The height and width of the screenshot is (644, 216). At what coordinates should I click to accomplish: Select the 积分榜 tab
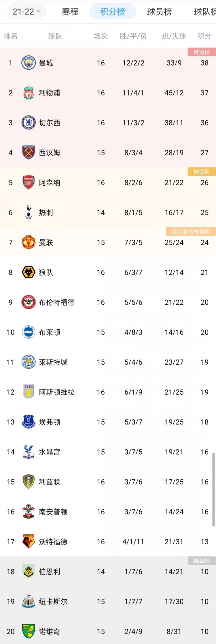click(x=113, y=11)
